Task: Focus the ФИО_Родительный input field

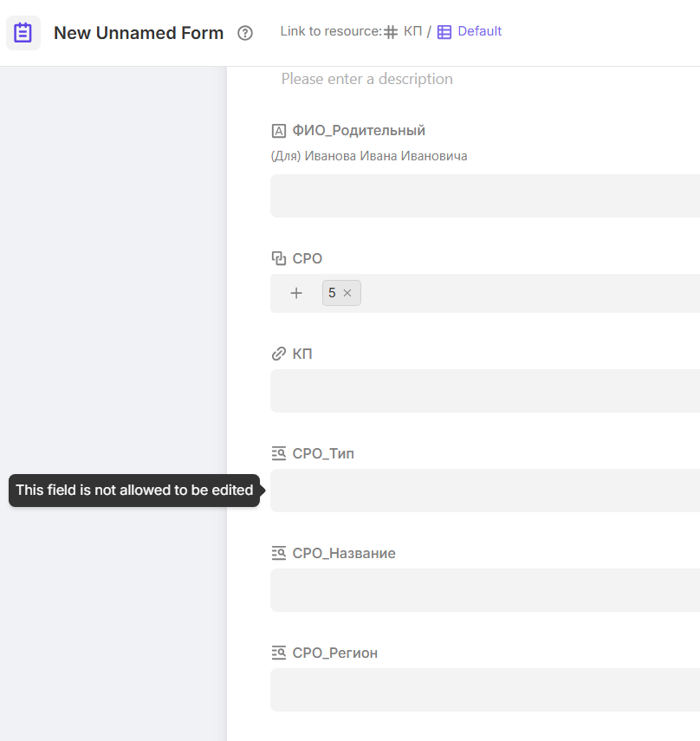Action: coord(485,196)
